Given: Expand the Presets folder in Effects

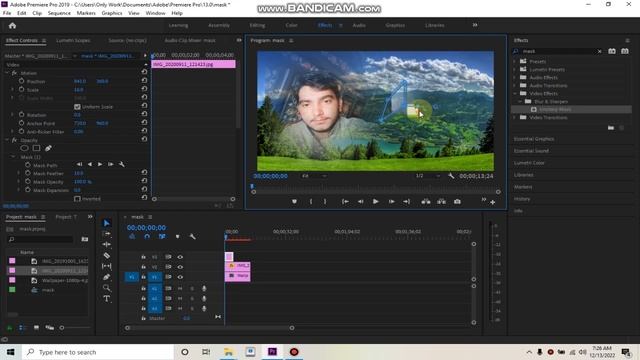Looking at the screenshot, I should [515, 61].
